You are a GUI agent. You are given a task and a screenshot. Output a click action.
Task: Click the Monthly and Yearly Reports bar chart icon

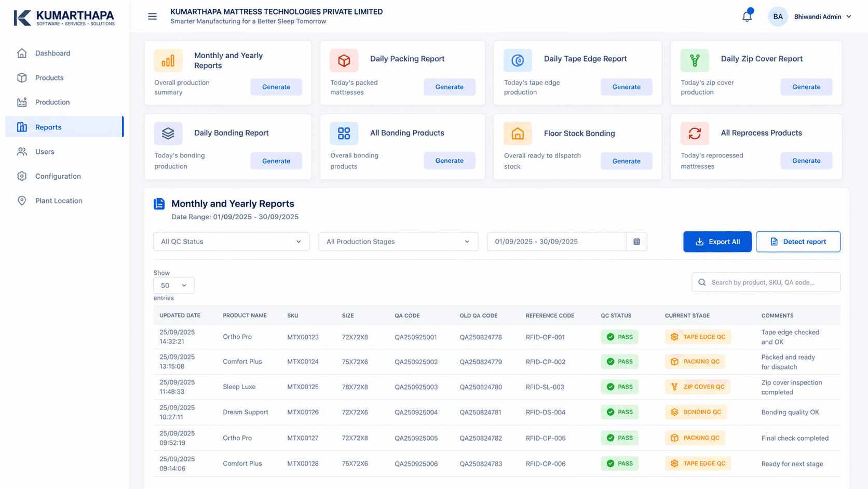pos(168,61)
